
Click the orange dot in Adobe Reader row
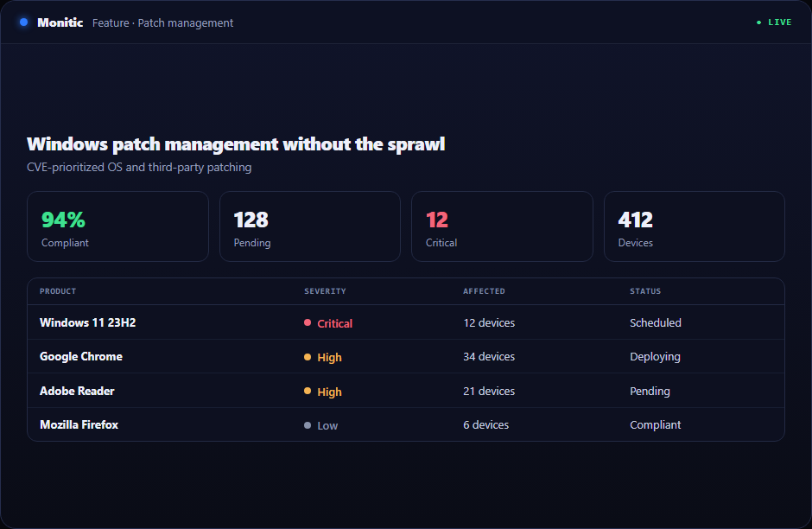point(308,392)
